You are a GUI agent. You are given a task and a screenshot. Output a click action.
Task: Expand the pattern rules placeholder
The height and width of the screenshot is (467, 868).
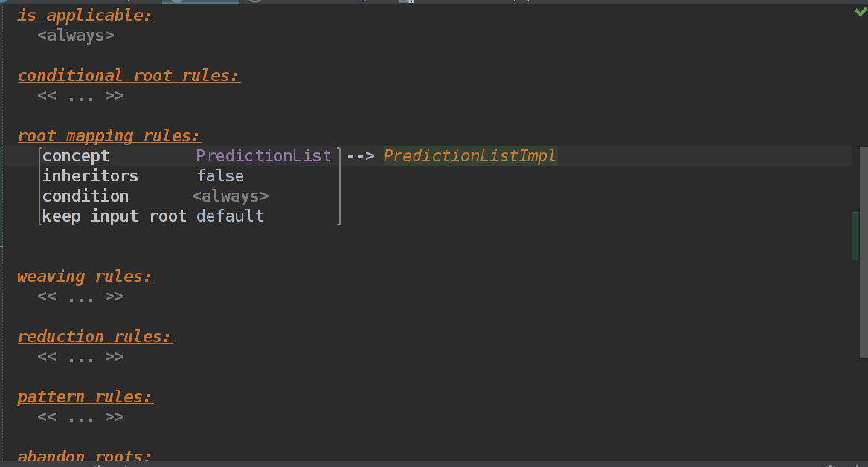(x=80, y=417)
